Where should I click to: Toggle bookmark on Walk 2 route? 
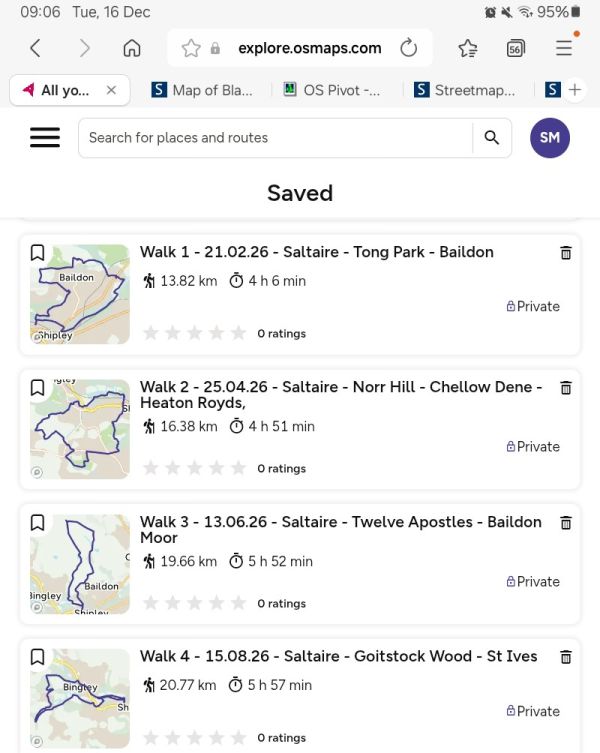point(37,388)
